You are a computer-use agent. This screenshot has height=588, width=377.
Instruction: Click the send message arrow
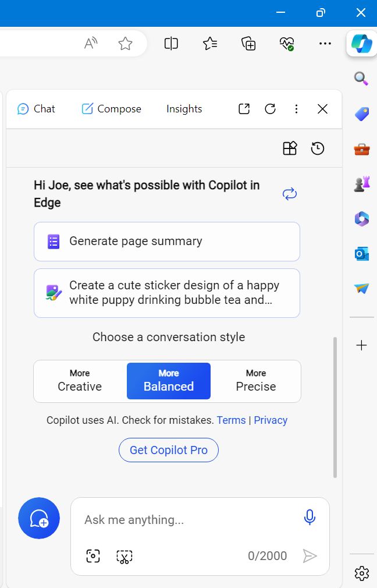310,556
